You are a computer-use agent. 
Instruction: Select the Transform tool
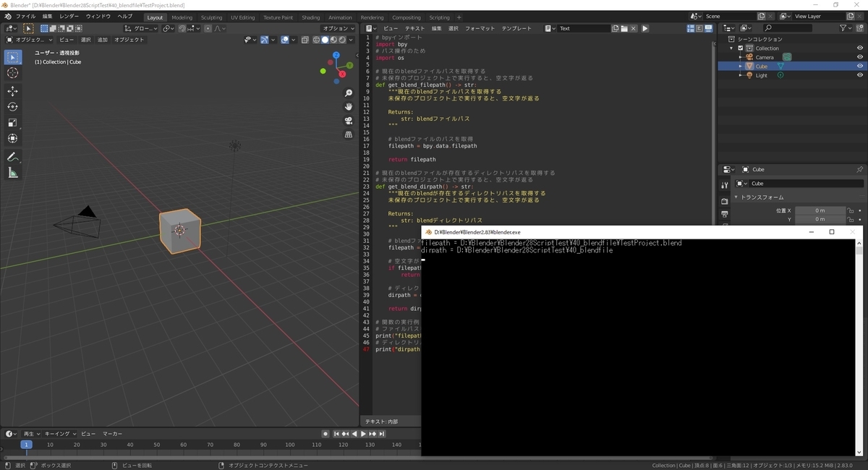pyautogui.click(x=13, y=138)
